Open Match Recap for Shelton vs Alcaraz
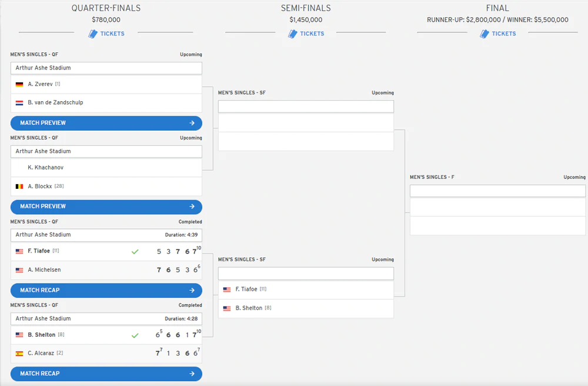 [x=106, y=374]
